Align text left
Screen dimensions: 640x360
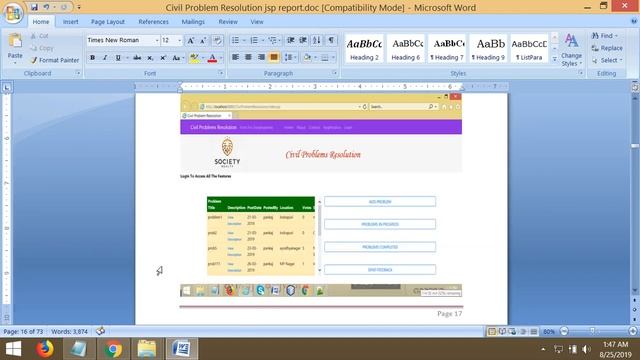click(x=236, y=58)
